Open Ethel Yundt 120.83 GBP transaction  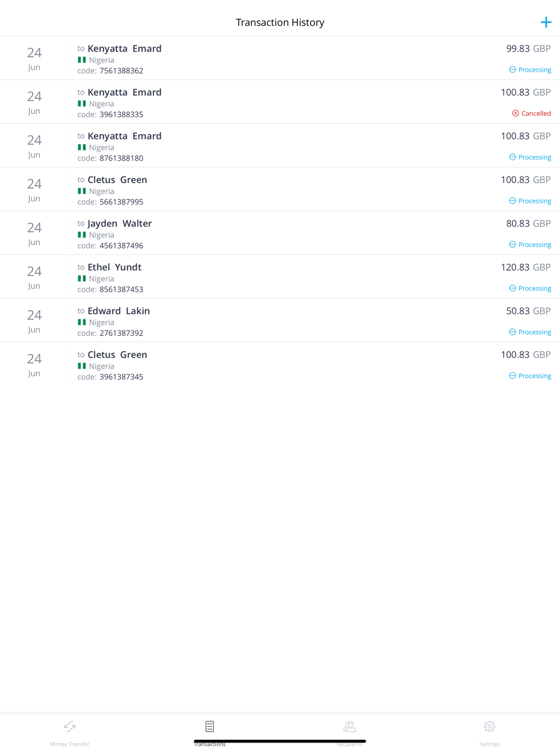(280, 277)
